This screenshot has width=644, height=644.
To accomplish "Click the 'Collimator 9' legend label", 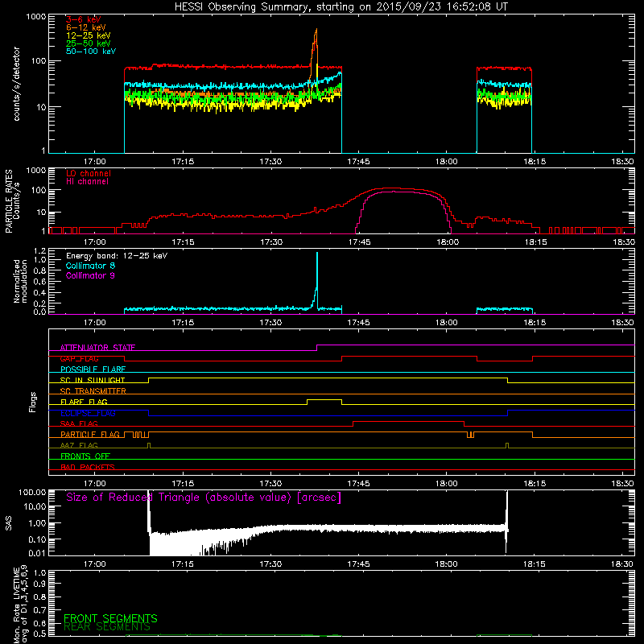I will [x=90, y=275].
